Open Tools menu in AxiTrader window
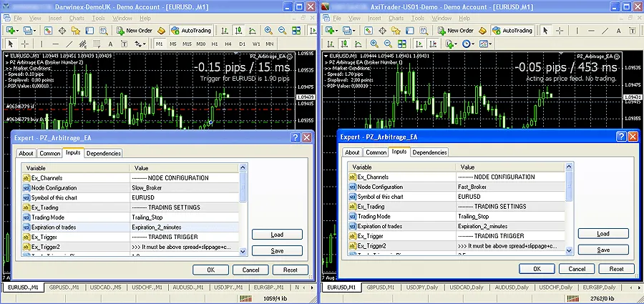 coord(418,18)
